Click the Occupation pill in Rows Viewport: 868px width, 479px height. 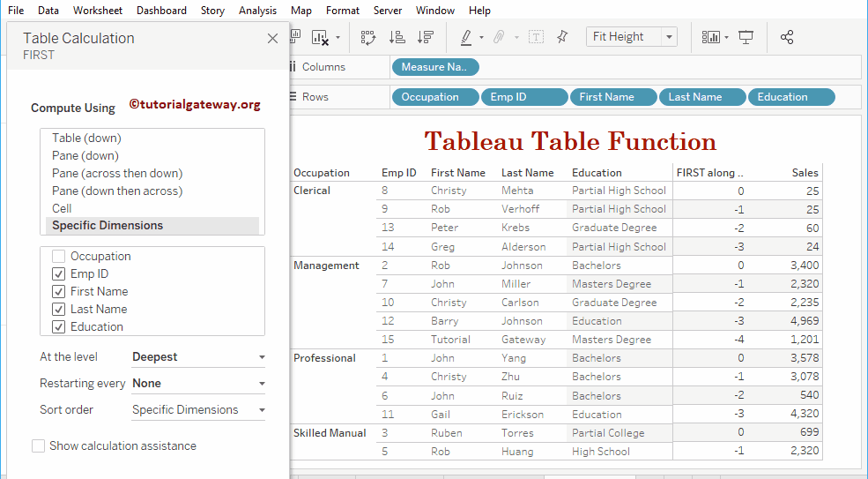point(435,97)
